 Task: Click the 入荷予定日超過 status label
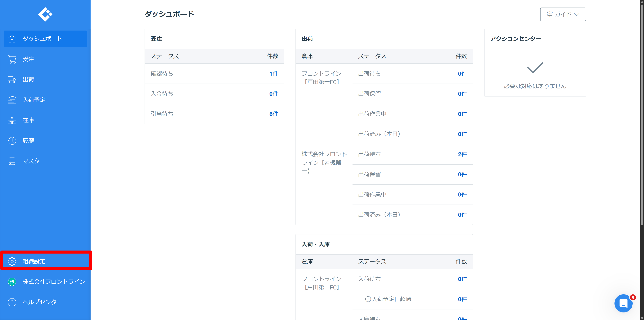point(391,299)
